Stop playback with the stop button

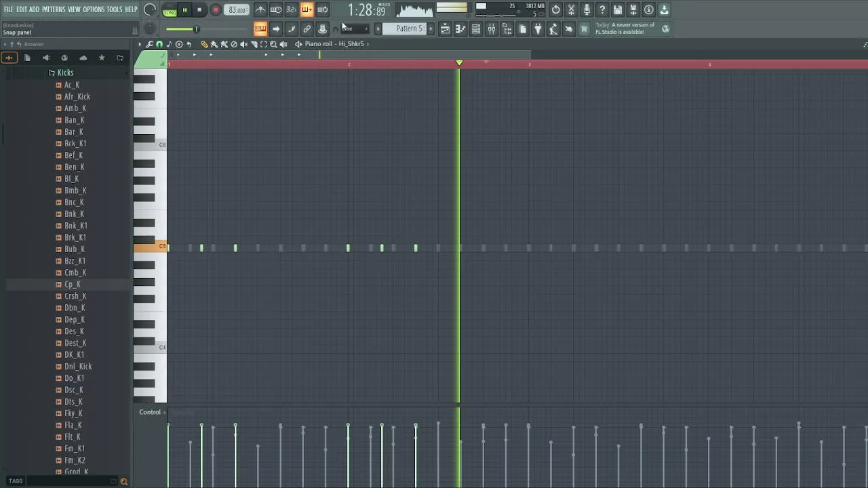pos(199,10)
